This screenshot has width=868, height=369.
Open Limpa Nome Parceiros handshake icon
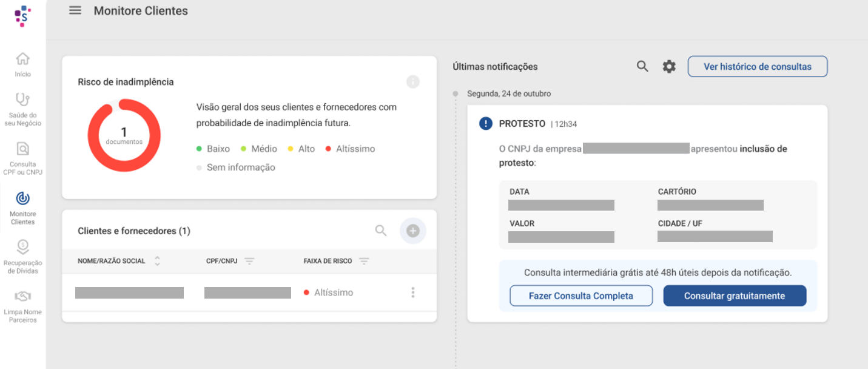[22, 297]
